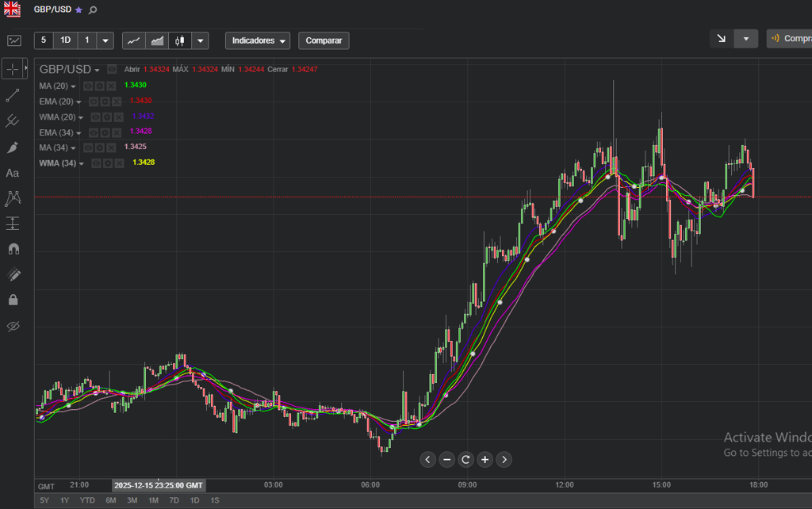
Task: Toggle visibility of MA (34) indicator
Action: (88, 148)
